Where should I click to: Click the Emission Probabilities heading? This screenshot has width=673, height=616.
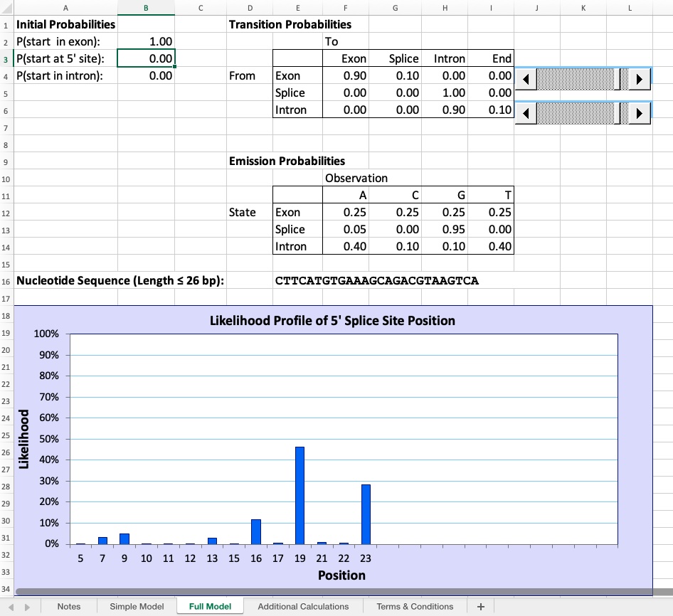click(287, 161)
